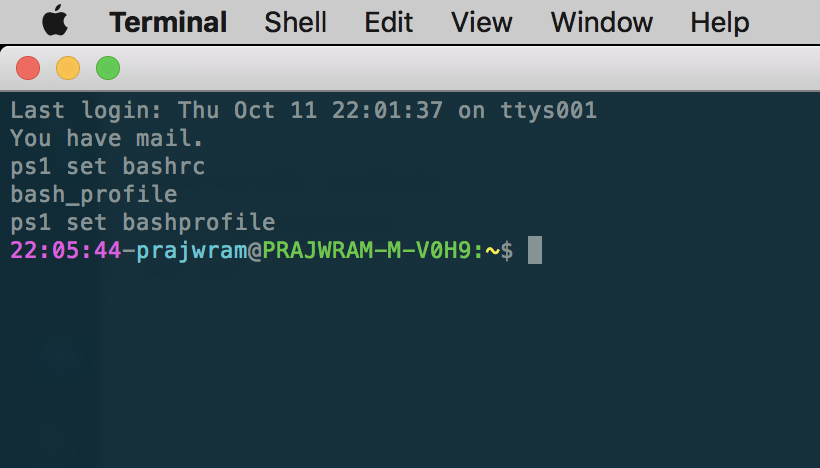Close the Terminal window with red button

pos(28,68)
